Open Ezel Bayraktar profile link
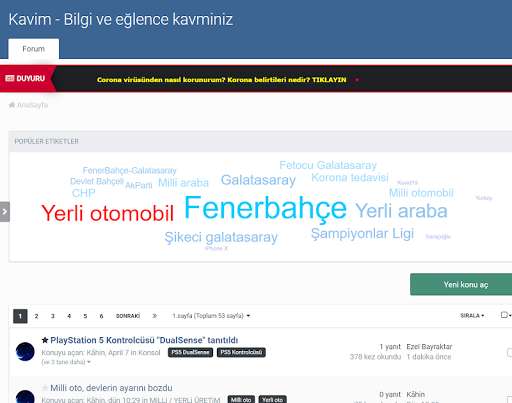Viewport: 512px width, 403px height. [x=429, y=347]
